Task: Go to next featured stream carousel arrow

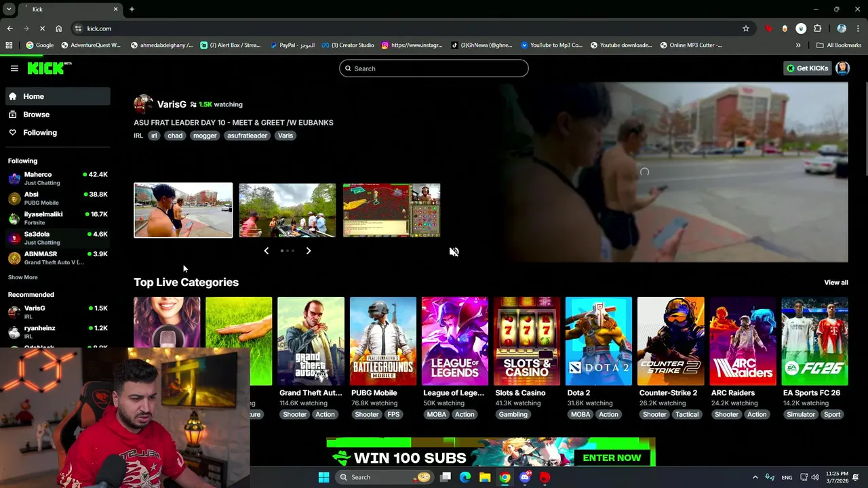Action: 309,251
